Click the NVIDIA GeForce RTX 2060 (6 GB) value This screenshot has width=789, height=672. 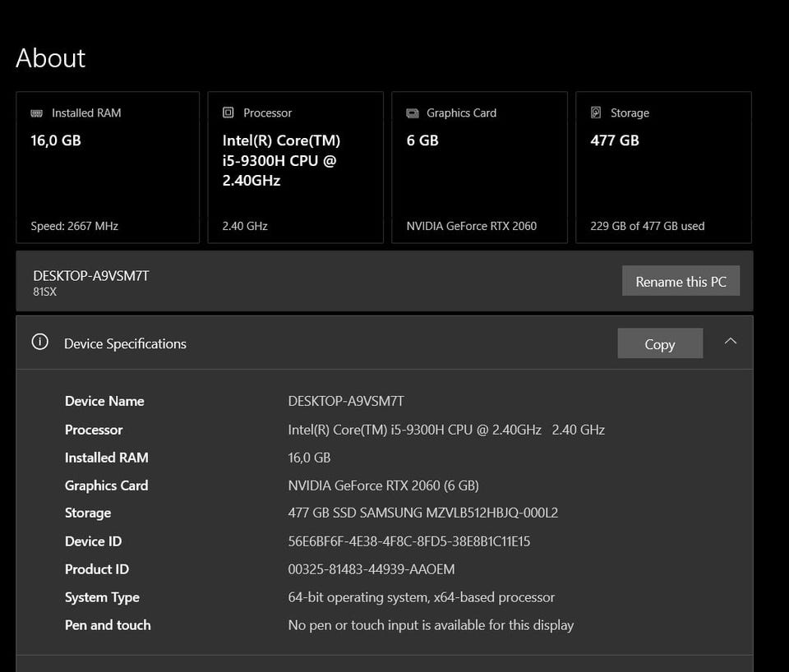(383, 486)
